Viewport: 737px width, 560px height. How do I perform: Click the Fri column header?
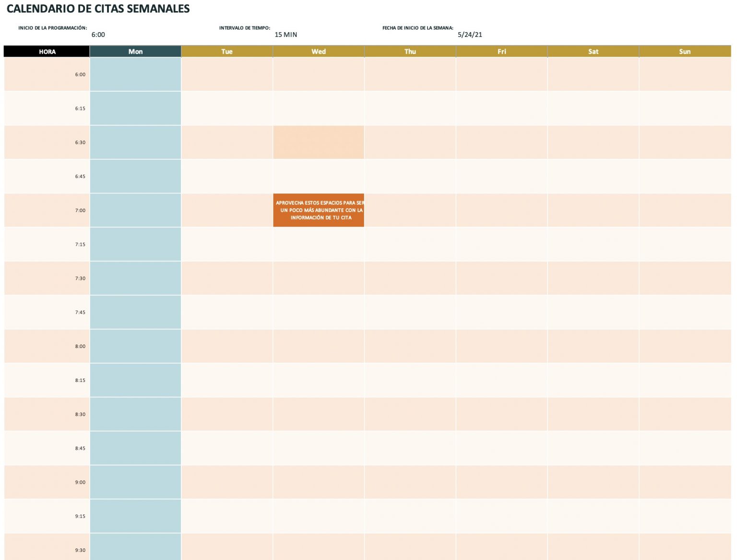pos(501,51)
